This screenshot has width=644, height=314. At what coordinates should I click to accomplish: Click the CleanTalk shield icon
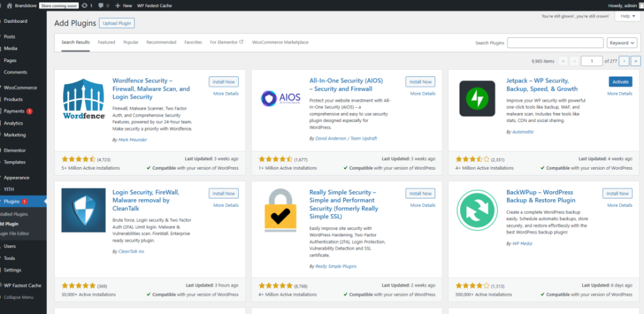point(84,210)
